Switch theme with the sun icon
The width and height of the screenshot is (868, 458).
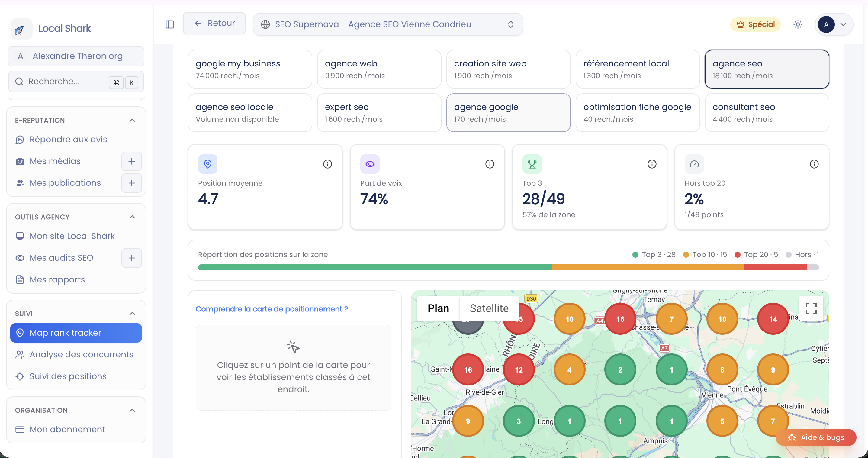[798, 24]
